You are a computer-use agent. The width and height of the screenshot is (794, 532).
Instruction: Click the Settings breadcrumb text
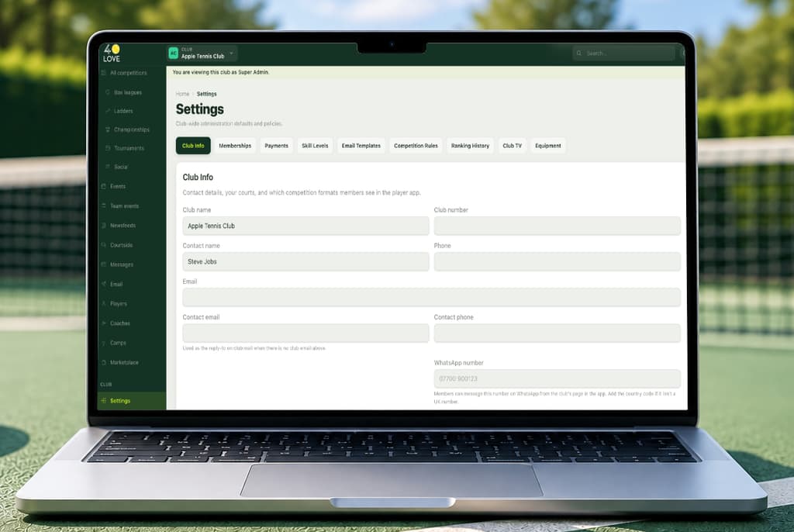coord(206,95)
